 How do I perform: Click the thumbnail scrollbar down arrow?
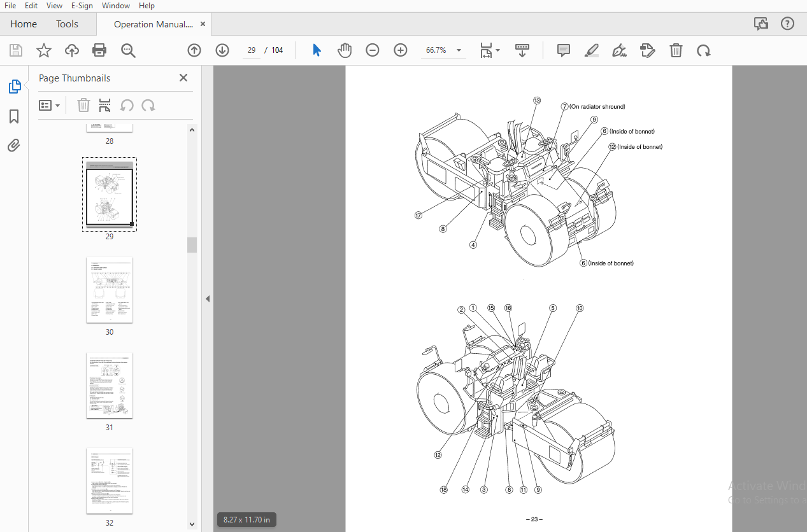pos(192,524)
